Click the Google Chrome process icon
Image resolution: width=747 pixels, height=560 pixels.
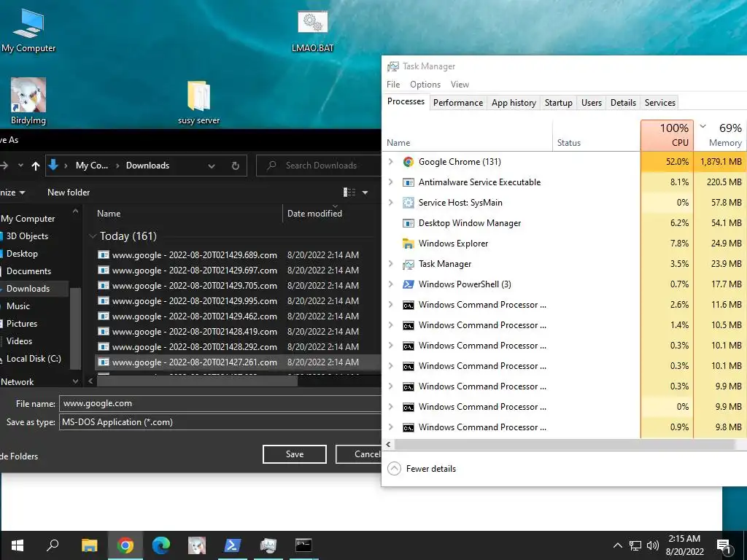click(x=409, y=162)
